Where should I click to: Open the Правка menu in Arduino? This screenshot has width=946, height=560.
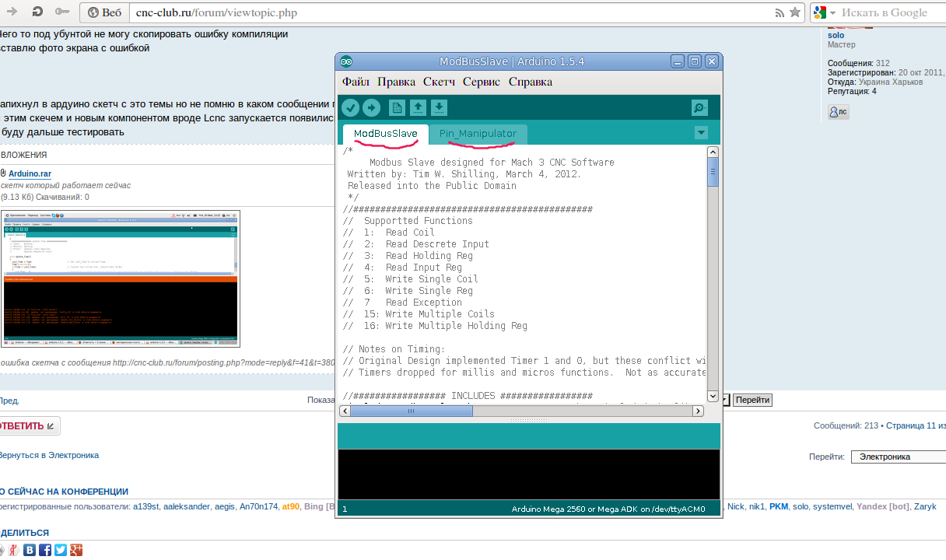[397, 82]
